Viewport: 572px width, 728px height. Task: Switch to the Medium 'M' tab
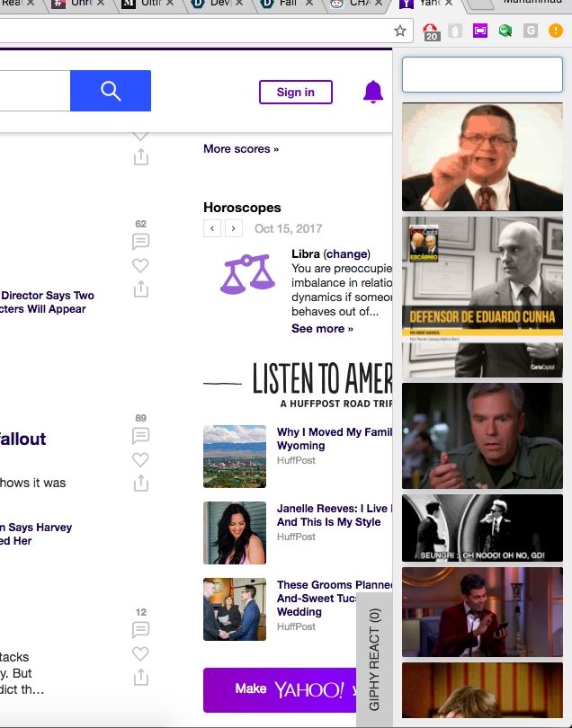[147, 4]
